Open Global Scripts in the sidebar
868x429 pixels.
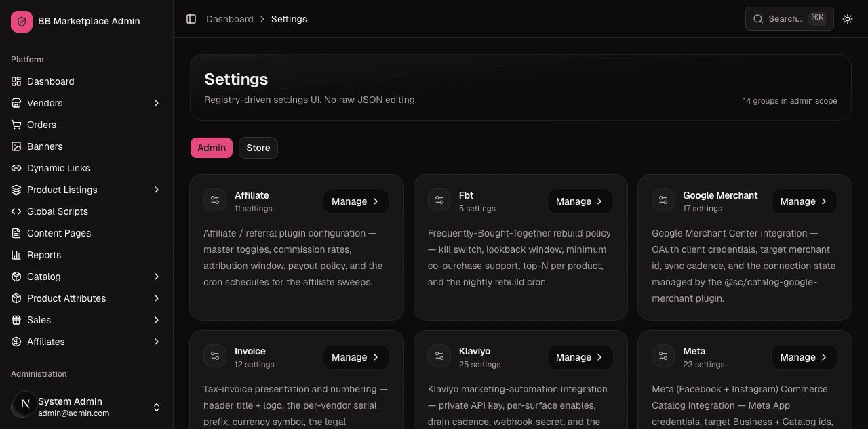87,211
